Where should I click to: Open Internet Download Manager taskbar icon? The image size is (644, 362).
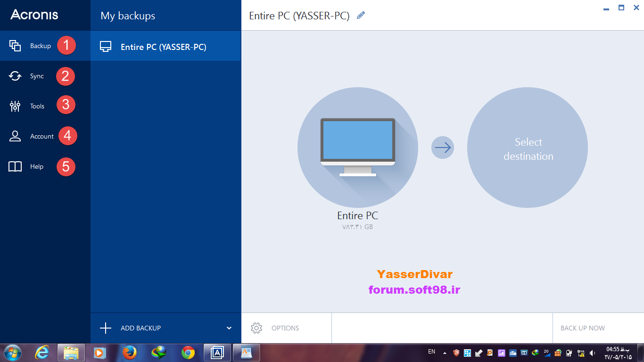coord(158,353)
